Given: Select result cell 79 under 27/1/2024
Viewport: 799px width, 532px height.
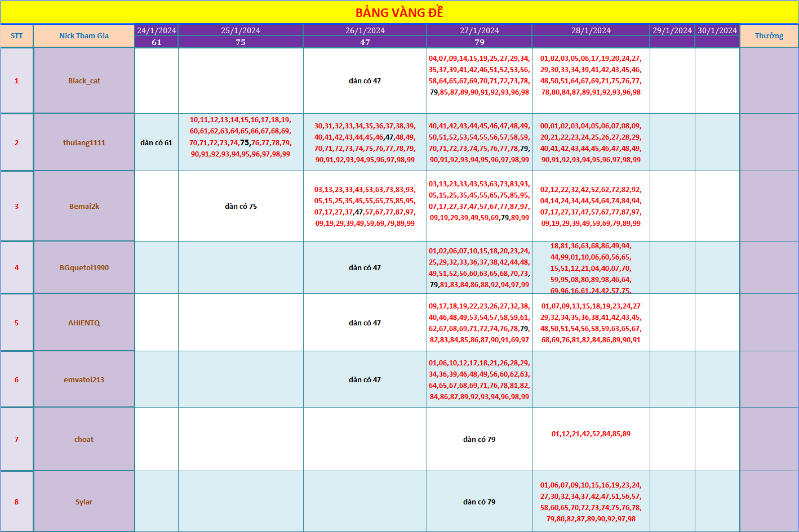Looking at the screenshot, I should (x=480, y=42).
